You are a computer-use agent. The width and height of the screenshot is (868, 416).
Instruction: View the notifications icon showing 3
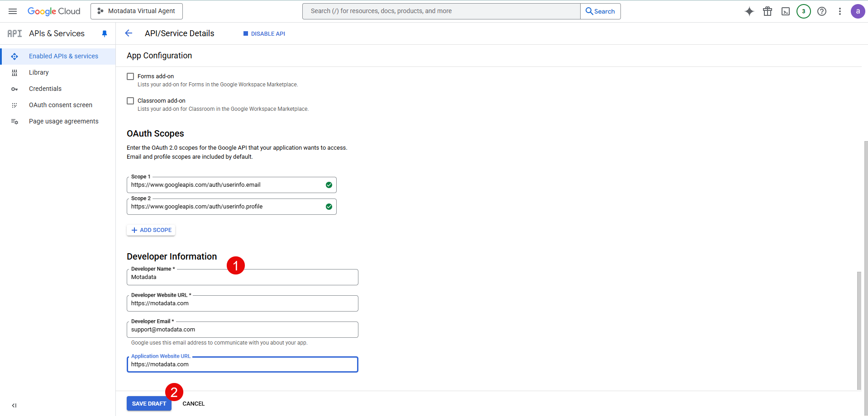tap(803, 11)
